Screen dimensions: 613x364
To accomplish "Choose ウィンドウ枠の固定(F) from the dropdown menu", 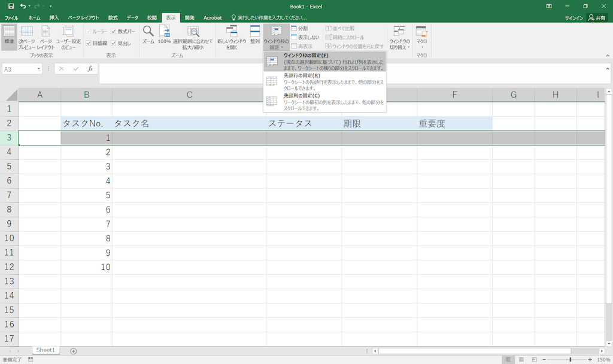I will point(325,62).
